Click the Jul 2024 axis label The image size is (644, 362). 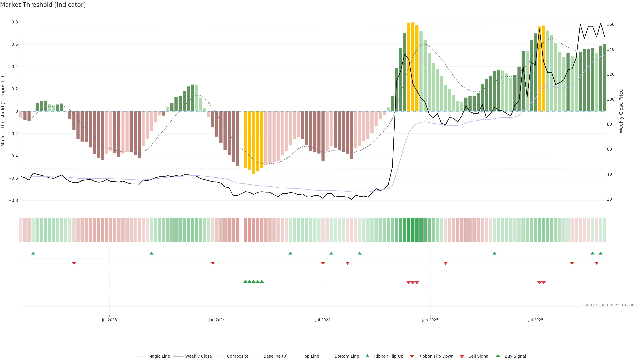(323, 320)
